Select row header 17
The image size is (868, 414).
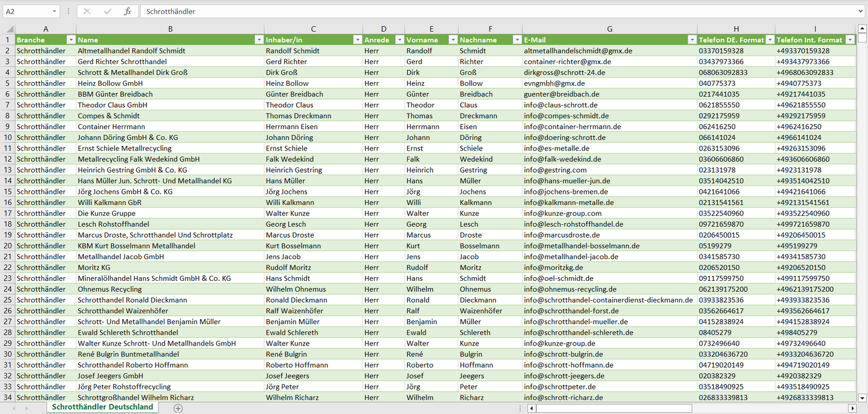8,213
